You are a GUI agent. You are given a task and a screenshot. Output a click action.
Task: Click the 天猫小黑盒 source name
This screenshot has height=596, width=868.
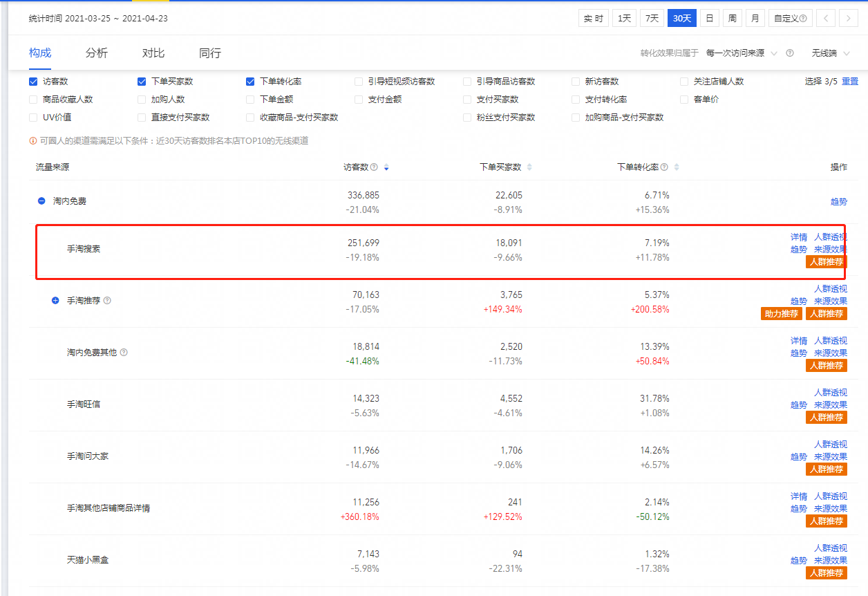[x=88, y=560]
